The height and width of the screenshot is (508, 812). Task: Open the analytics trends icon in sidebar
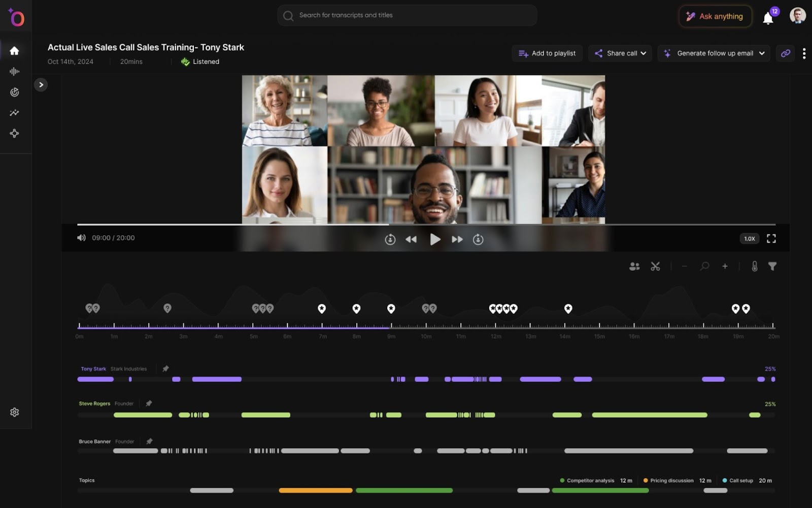click(x=15, y=113)
